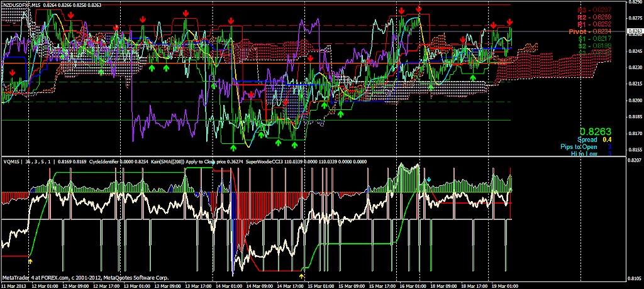This screenshot has height=289, width=644.
Task: Select the Pivot - 0.8234 label
Action: 590,31
